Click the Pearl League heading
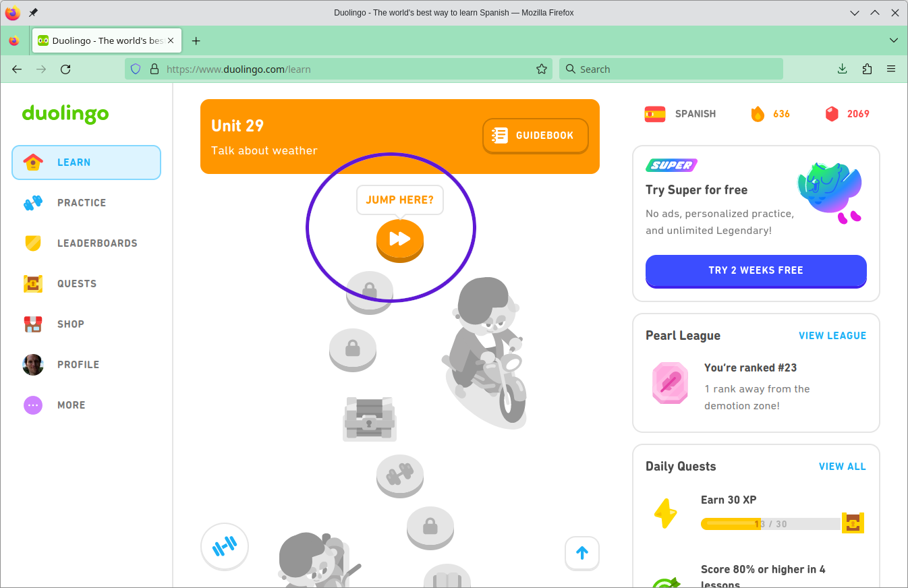This screenshot has height=588, width=908. point(683,336)
